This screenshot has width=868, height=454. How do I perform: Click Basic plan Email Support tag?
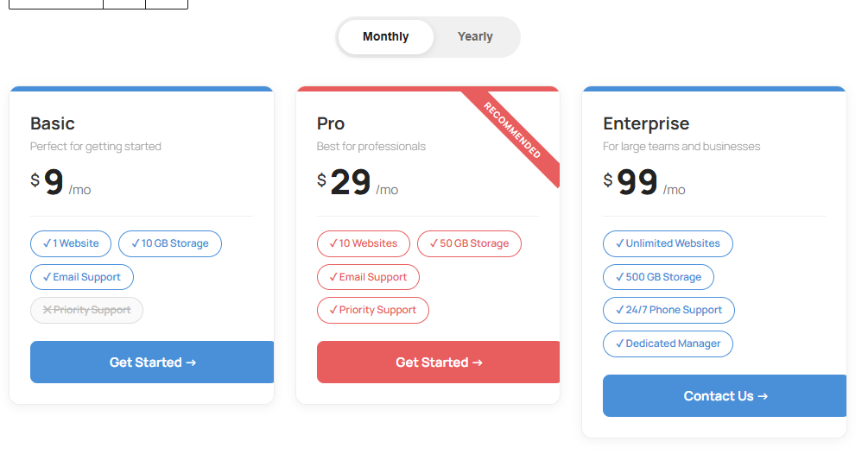pyautogui.click(x=82, y=277)
